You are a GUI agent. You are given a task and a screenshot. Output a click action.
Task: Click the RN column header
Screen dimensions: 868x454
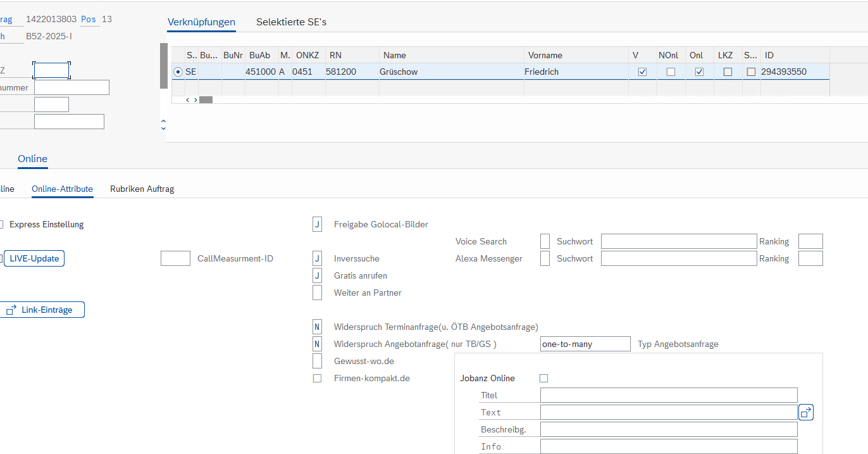point(352,55)
